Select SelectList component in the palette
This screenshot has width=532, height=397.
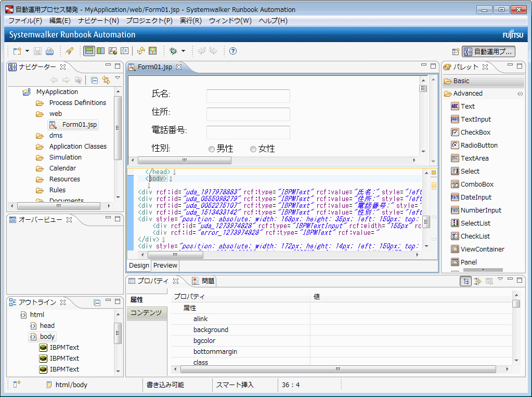coord(471,223)
